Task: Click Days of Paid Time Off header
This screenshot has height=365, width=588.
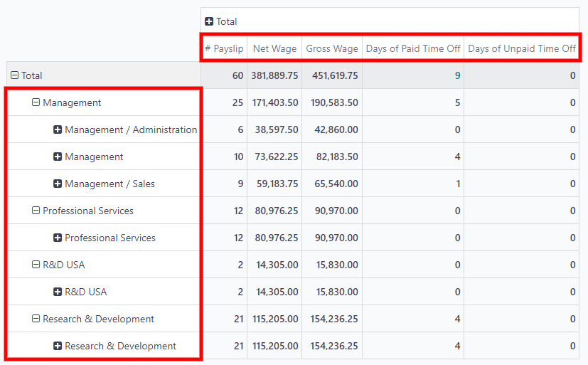Action: pyautogui.click(x=413, y=48)
